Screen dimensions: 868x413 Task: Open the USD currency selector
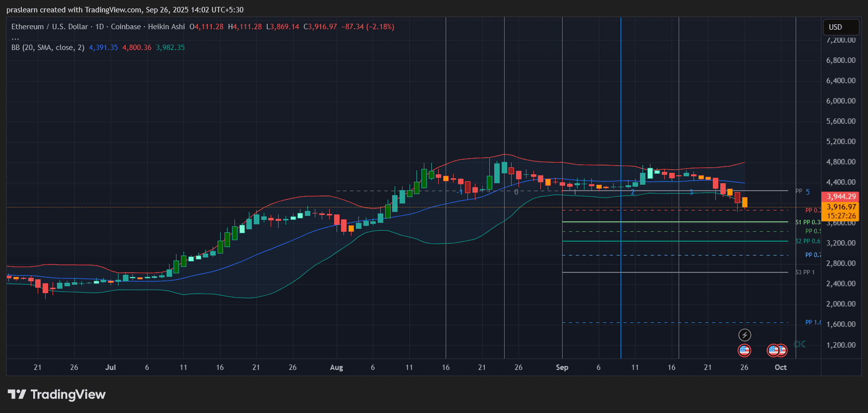coord(840,27)
